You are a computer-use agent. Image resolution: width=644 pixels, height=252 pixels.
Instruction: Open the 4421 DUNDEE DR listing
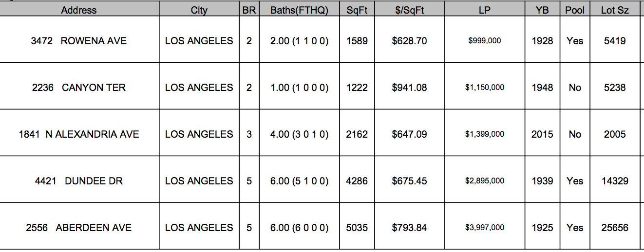tap(79, 181)
